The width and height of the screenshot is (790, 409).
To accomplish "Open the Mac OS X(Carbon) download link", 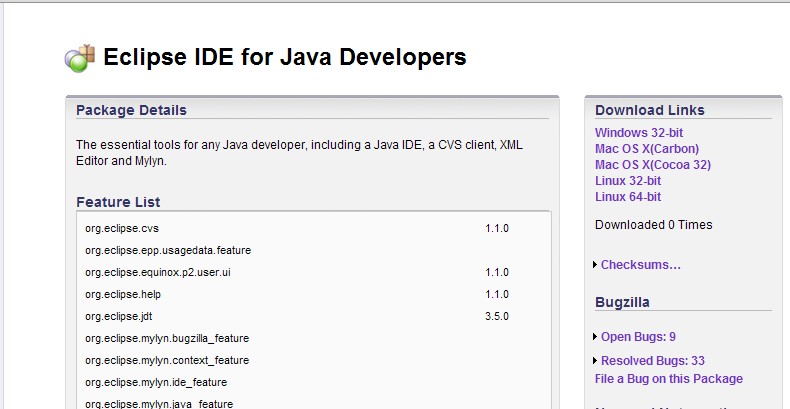I will click(x=647, y=149).
